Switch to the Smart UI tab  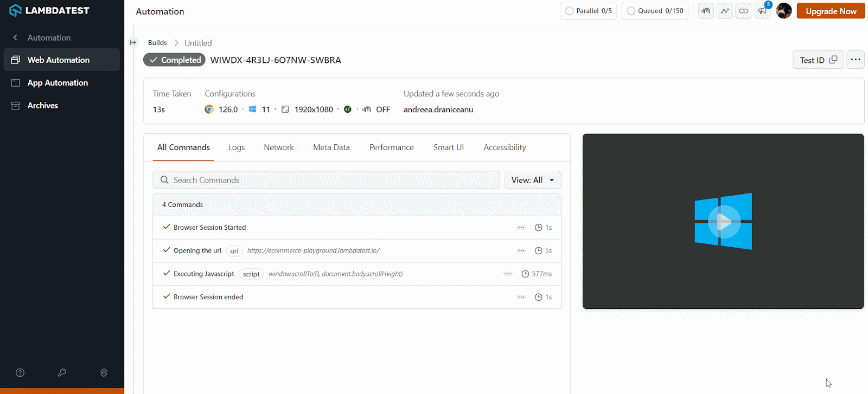click(449, 147)
